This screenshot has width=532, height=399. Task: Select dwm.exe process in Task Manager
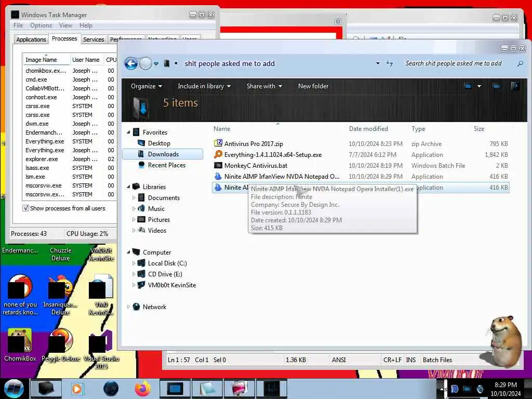[70, 124]
